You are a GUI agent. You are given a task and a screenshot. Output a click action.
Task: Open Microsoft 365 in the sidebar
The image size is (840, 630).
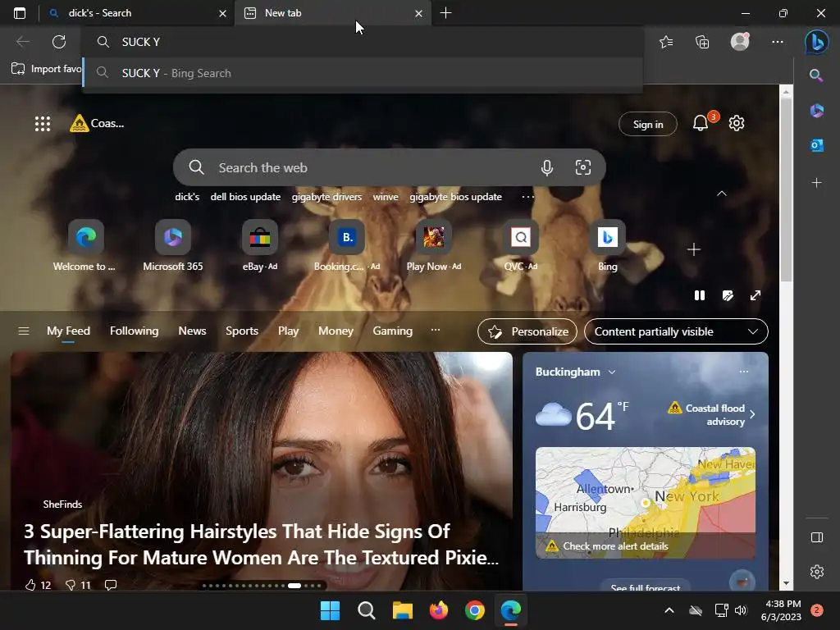pos(816,111)
